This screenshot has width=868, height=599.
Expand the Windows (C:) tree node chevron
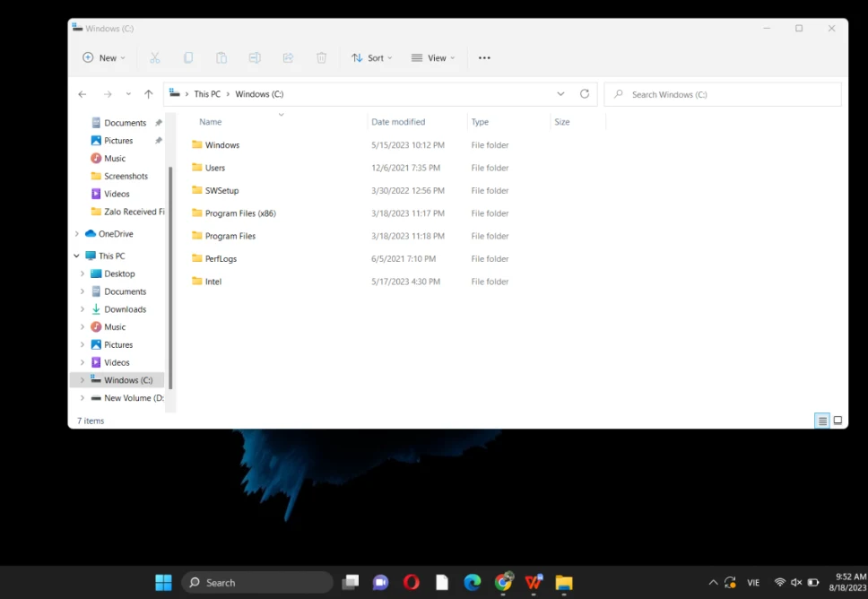coord(82,380)
